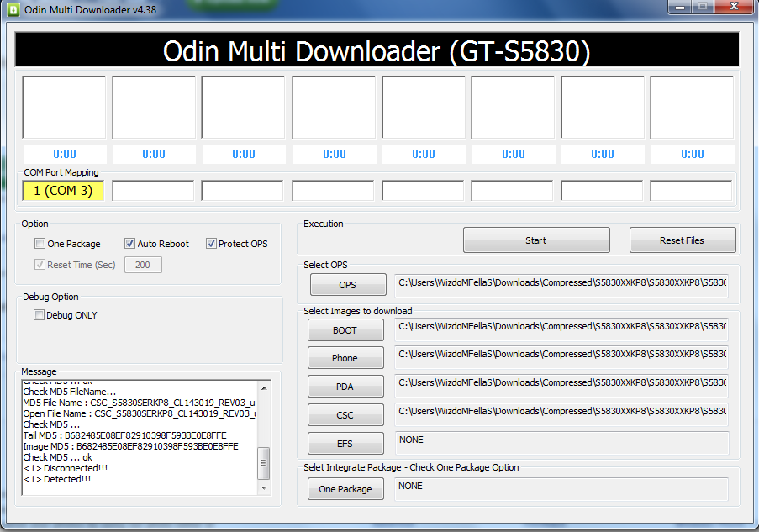
Task: Click the PDA file button
Action: click(345, 387)
